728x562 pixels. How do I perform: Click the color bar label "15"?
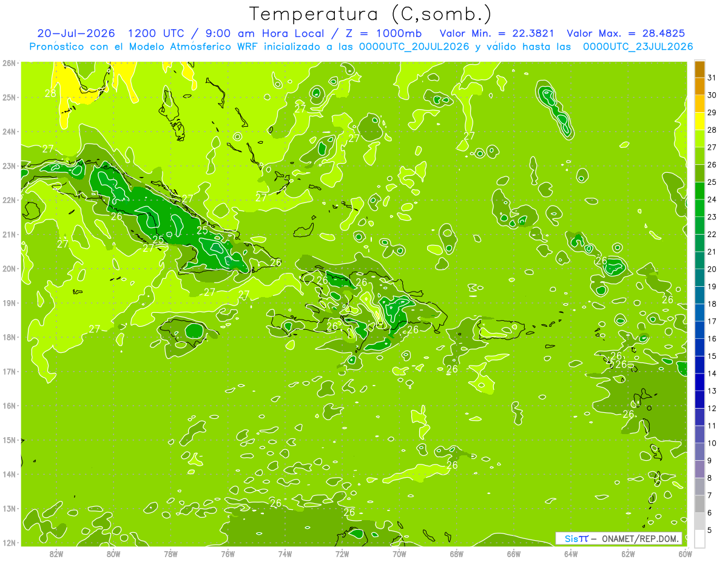(x=712, y=356)
